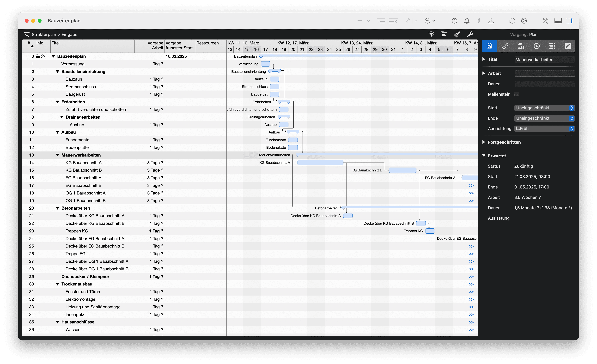This screenshot has height=364, width=597.
Task: Open the wrench settings icon near the filter
Action: point(470,34)
